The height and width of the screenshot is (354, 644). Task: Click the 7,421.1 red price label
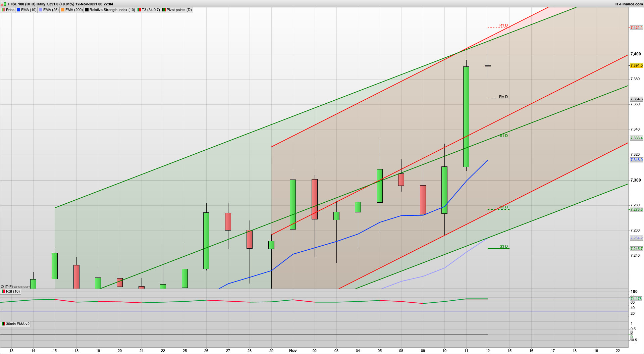click(x=636, y=28)
